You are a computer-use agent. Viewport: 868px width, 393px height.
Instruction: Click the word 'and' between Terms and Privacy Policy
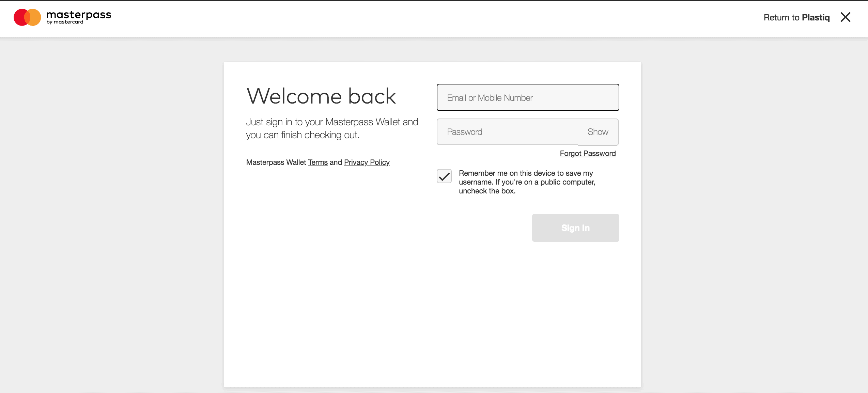pyautogui.click(x=336, y=162)
